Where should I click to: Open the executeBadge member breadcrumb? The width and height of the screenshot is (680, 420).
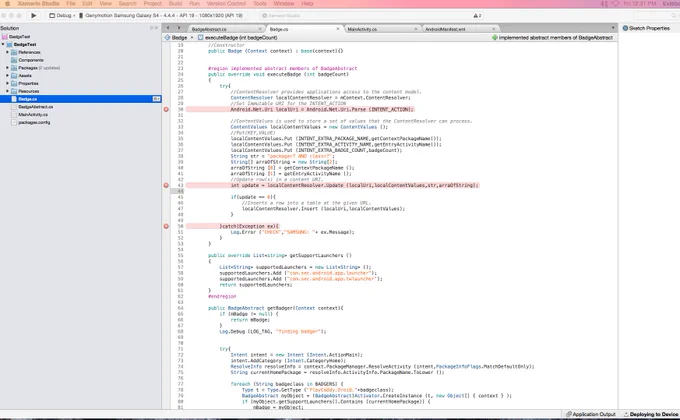[x=237, y=38]
